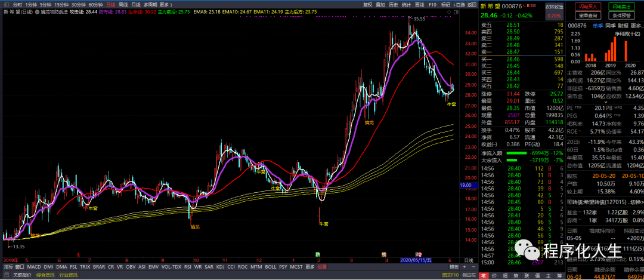This screenshot has width=644, height=280.
Task: Open 条件预警 condition alert
Action: pos(620,16)
